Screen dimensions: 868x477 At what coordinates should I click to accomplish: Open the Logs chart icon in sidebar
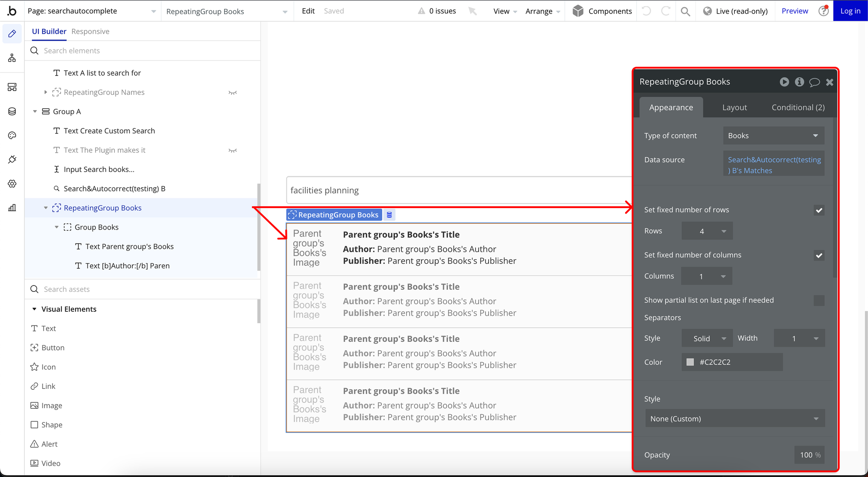12,208
